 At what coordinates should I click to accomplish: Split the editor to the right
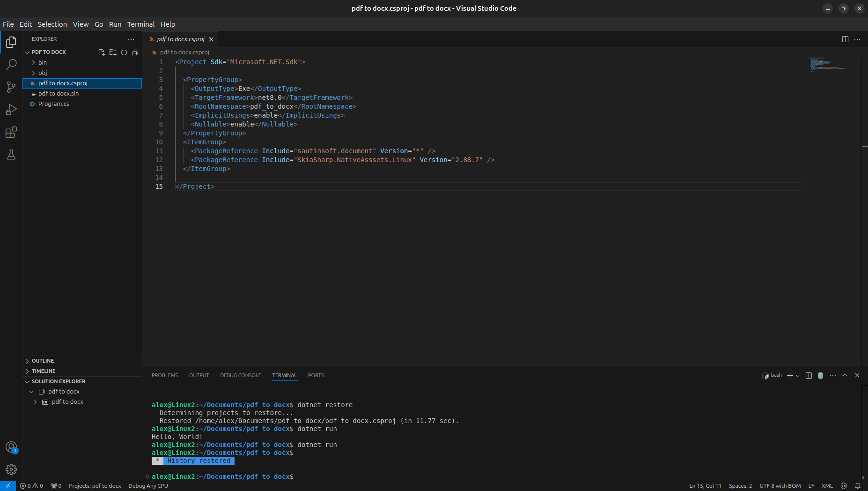coord(845,39)
